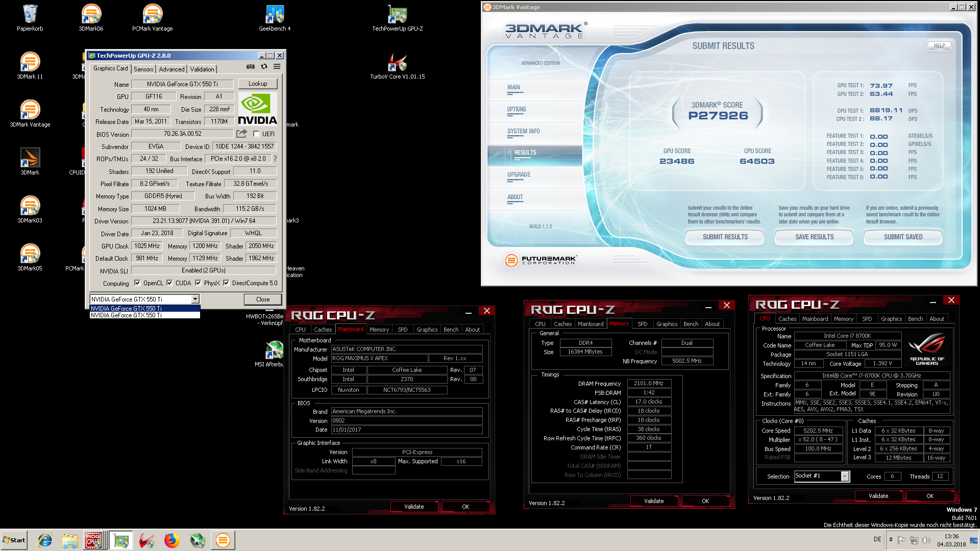The height and width of the screenshot is (551, 980).
Task: Open the 3DMark05 desktop shortcut
Action: coord(30,258)
